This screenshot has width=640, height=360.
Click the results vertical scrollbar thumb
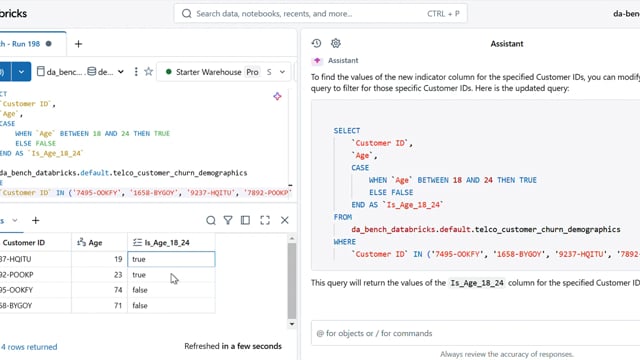pyautogui.click(x=291, y=281)
